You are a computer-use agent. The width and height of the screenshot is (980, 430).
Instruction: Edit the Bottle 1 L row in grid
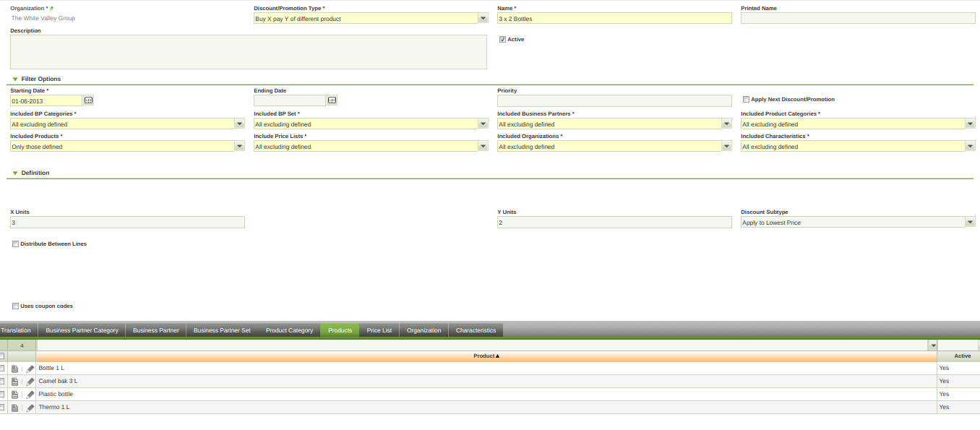tap(30, 369)
